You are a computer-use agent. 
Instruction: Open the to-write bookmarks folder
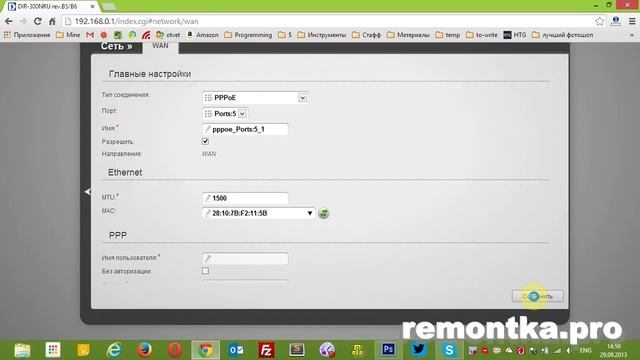point(482,35)
